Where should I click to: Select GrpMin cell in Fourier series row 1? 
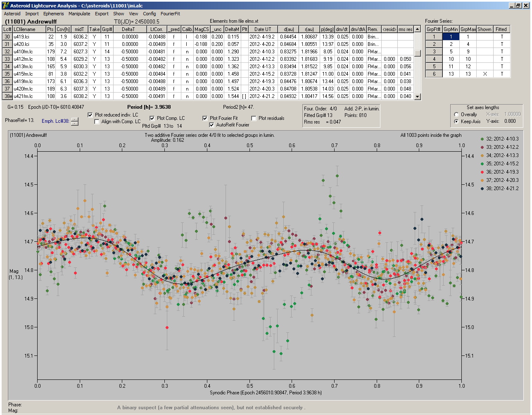pos(451,37)
